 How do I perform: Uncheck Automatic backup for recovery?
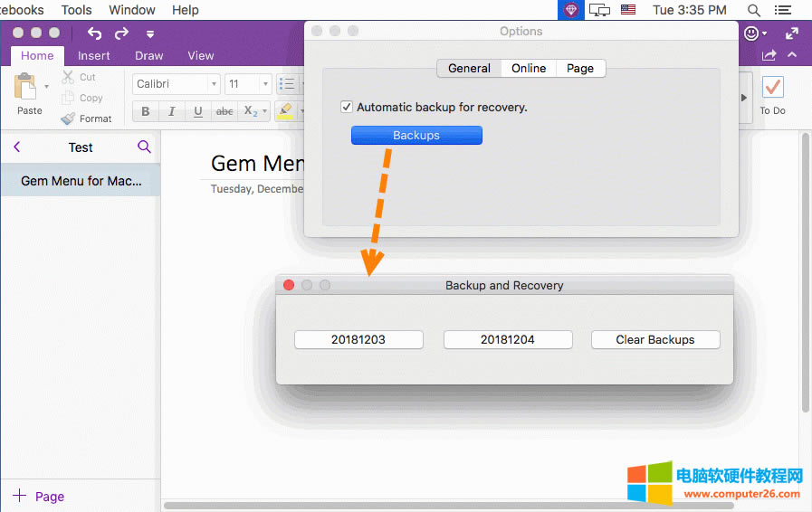click(x=346, y=107)
